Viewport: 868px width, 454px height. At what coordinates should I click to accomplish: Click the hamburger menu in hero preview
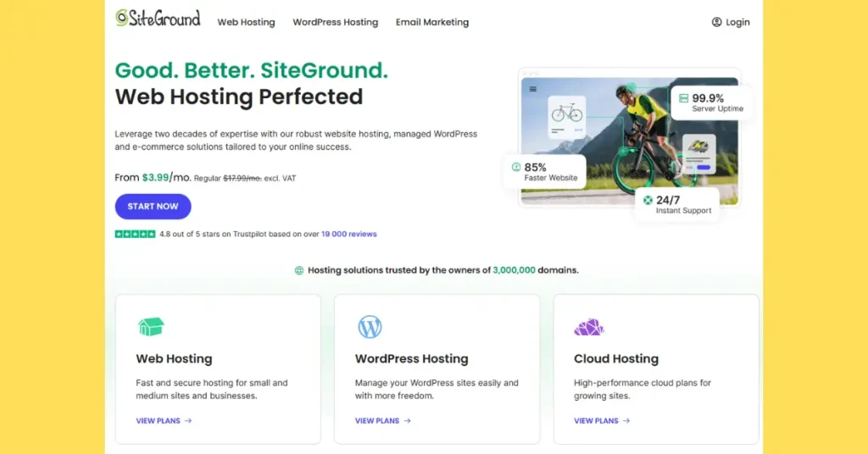click(533, 89)
